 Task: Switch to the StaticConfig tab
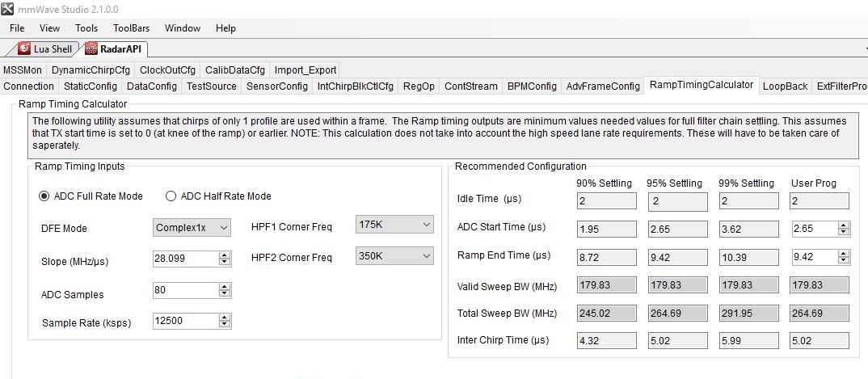coord(91,86)
